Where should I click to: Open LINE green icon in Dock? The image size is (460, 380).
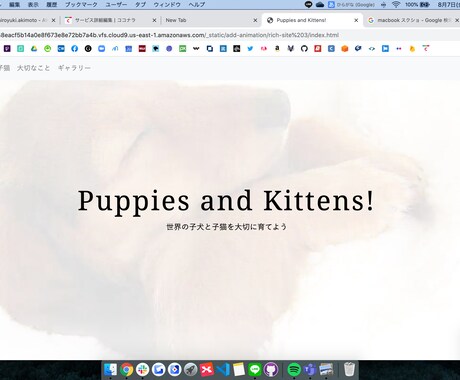click(x=255, y=369)
